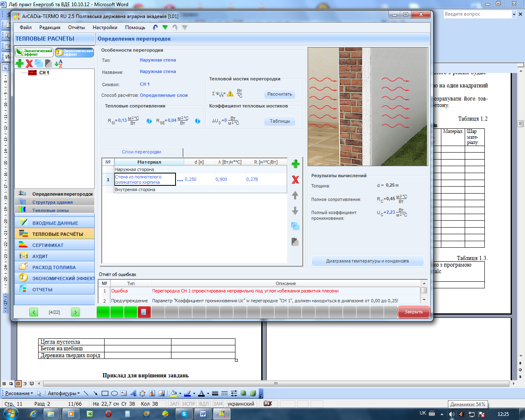Copy the partition above the CH 1 tree
Viewport: 525px width, 420px height.
pyautogui.click(x=39, y=63)
